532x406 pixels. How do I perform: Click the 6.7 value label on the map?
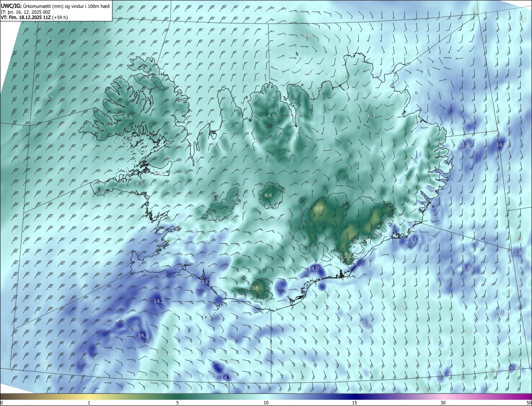tap(49, 98)
